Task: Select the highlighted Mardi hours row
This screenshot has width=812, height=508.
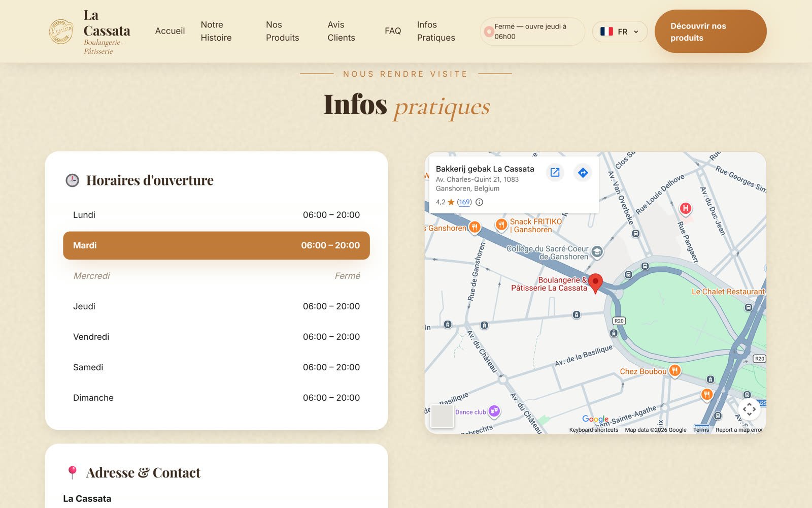Action: click(216, 245)
